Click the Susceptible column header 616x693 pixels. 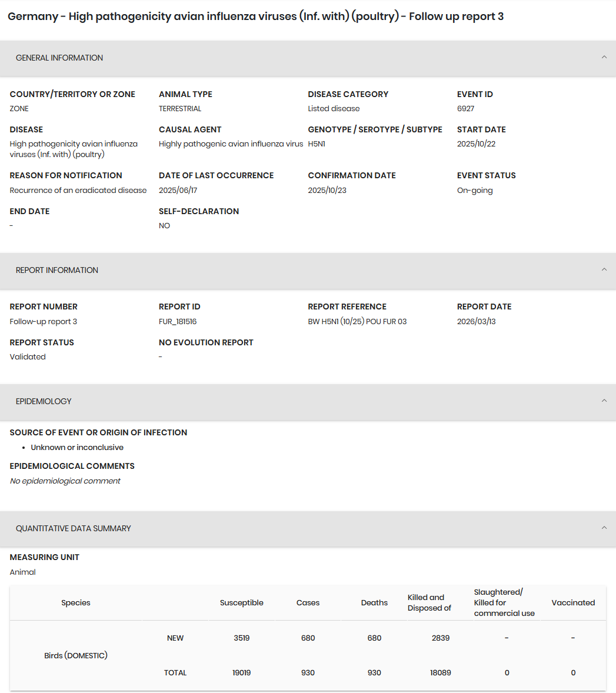pyautogui.click(x=242, y=602)
